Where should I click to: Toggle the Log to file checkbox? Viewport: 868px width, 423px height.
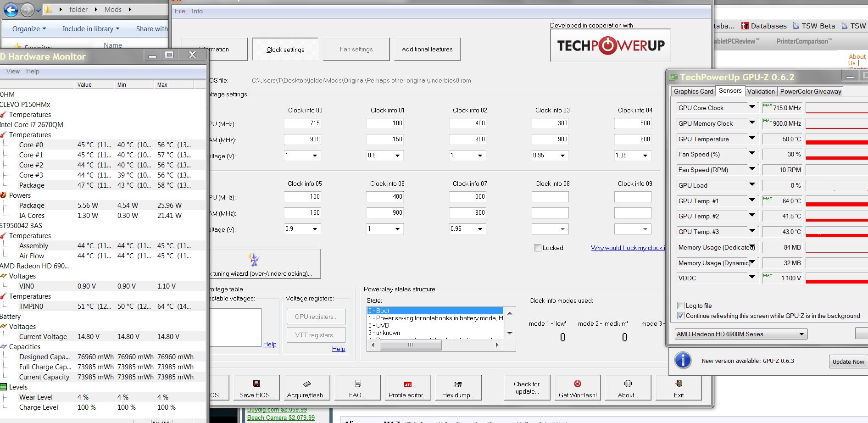click(681, 306)
